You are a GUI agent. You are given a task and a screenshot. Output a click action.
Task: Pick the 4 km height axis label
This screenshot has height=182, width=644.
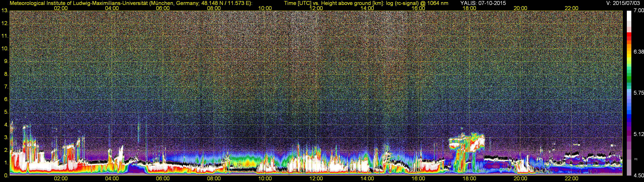click(6, 125)
